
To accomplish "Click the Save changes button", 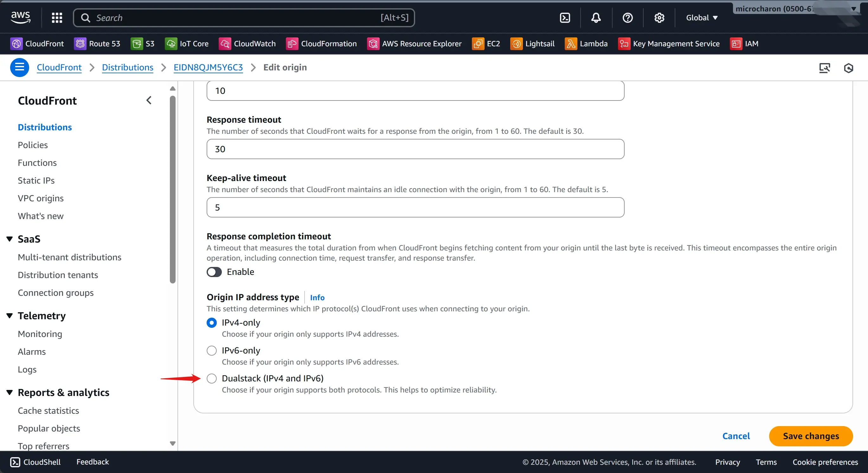I will (x=811, y=436).
